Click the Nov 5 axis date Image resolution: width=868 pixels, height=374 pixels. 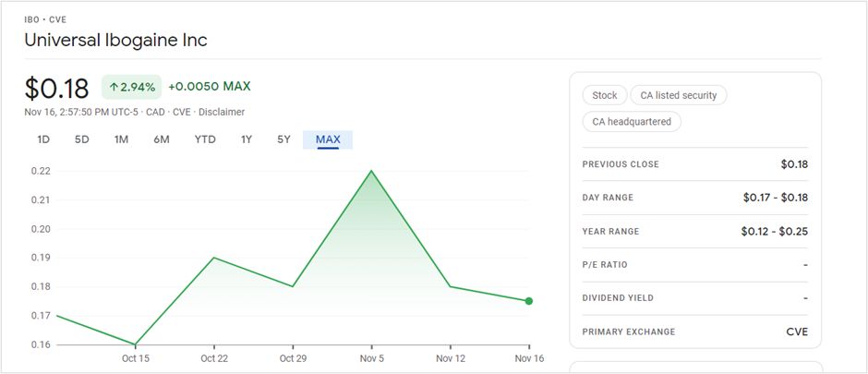(371, 358)
